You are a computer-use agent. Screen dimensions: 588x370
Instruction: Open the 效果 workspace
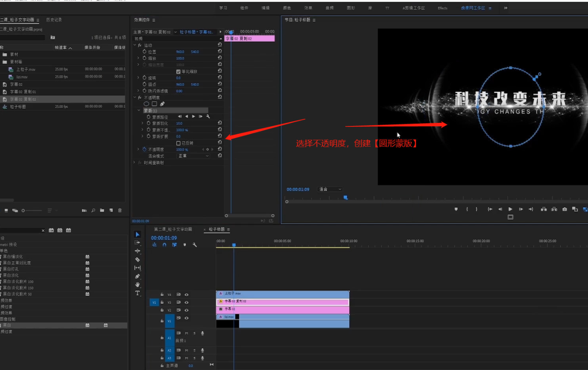coord(308,8)
